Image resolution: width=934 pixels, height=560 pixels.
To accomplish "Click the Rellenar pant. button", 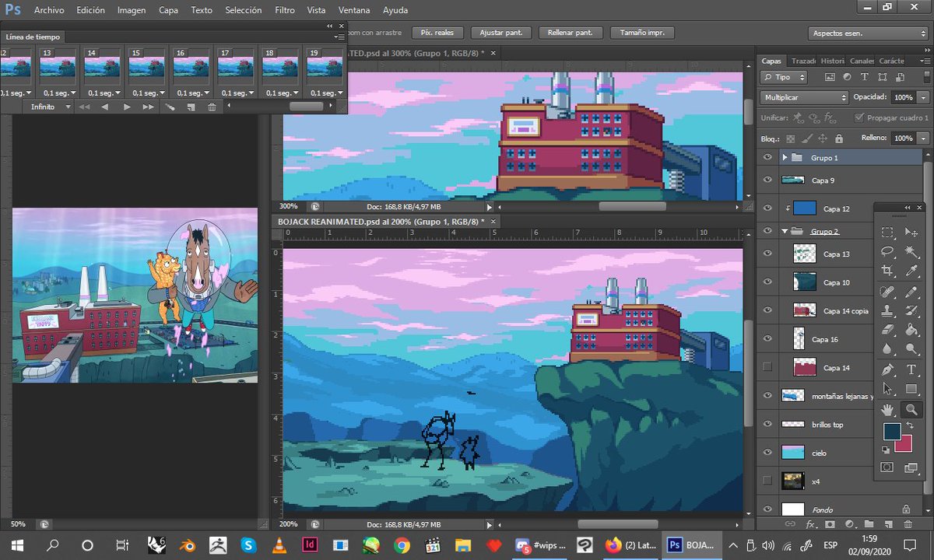I will pyautogui.click(x=571, y=33).
